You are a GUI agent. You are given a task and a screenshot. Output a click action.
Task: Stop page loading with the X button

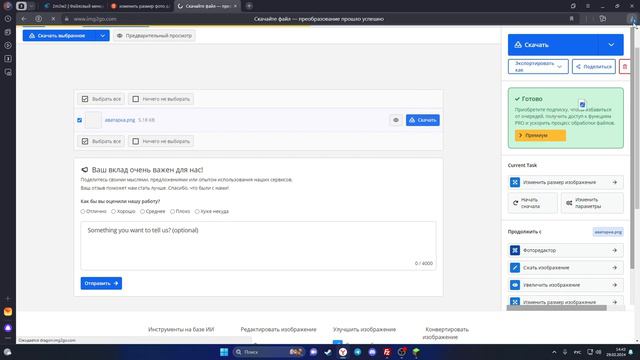53,19
